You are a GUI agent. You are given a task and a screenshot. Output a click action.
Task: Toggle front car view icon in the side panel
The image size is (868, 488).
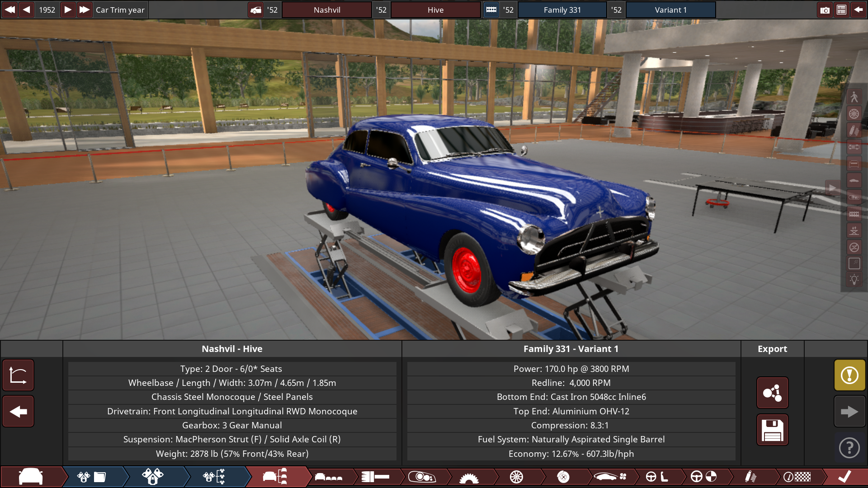pos(854,164)
